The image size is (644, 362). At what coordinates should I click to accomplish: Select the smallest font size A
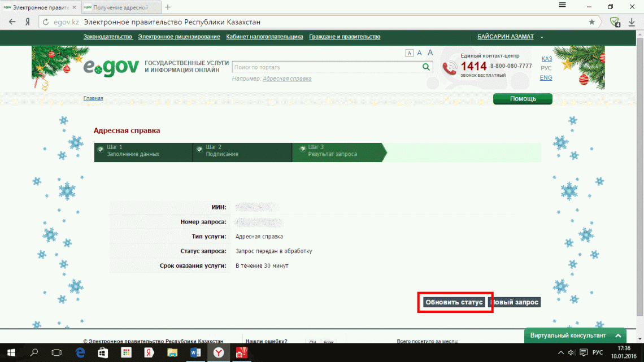pyautogui.click(x=410, y=53)
